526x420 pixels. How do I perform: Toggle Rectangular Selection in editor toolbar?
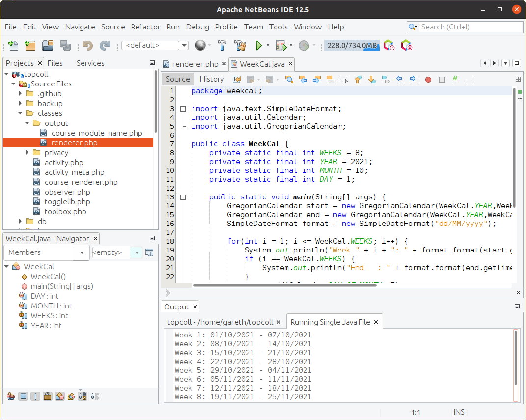(344, 79)
